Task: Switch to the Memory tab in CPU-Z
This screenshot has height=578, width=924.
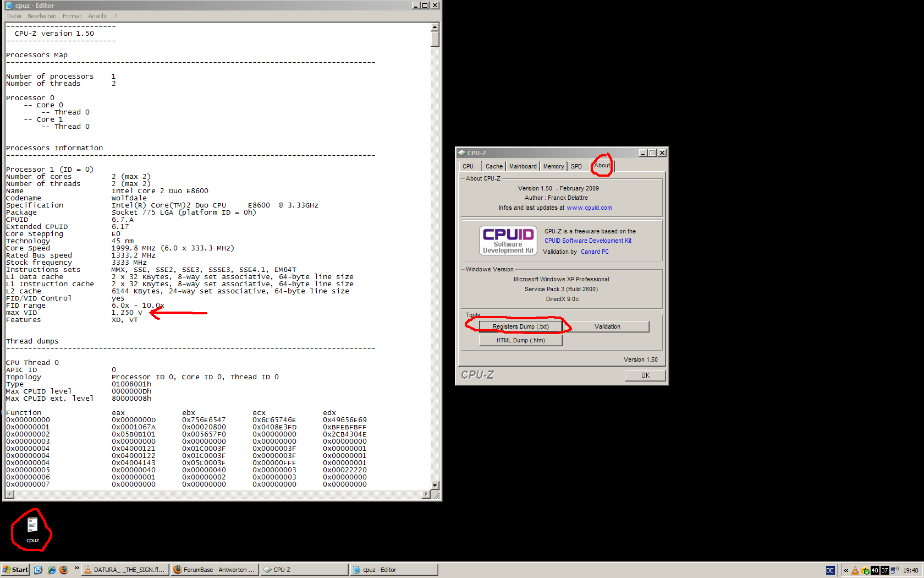Action: click(553, 166)
